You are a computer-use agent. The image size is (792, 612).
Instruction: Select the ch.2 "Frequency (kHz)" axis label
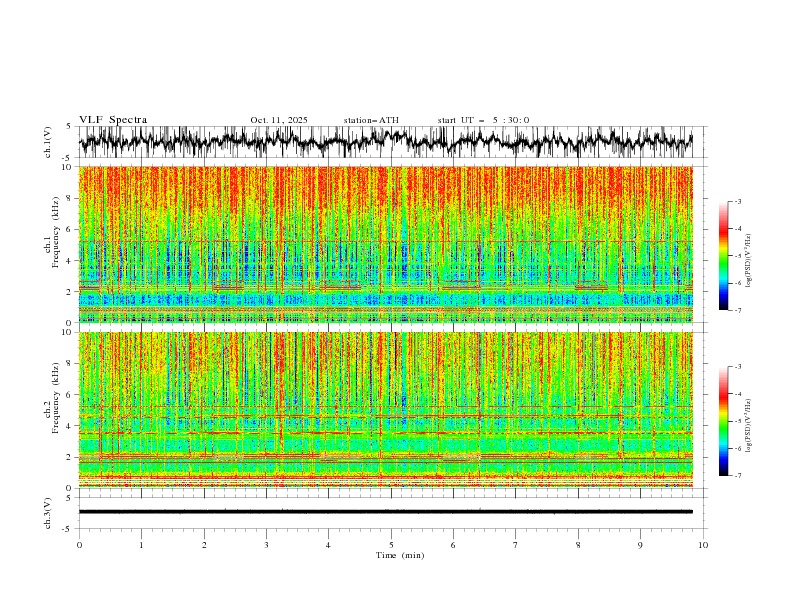click(55, 397)
